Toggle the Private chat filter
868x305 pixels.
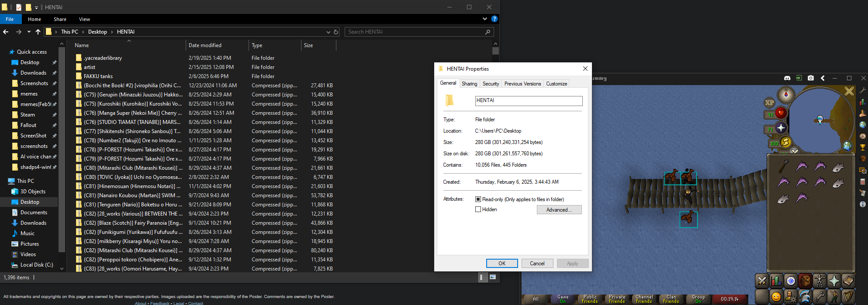(x=617, y=299)
